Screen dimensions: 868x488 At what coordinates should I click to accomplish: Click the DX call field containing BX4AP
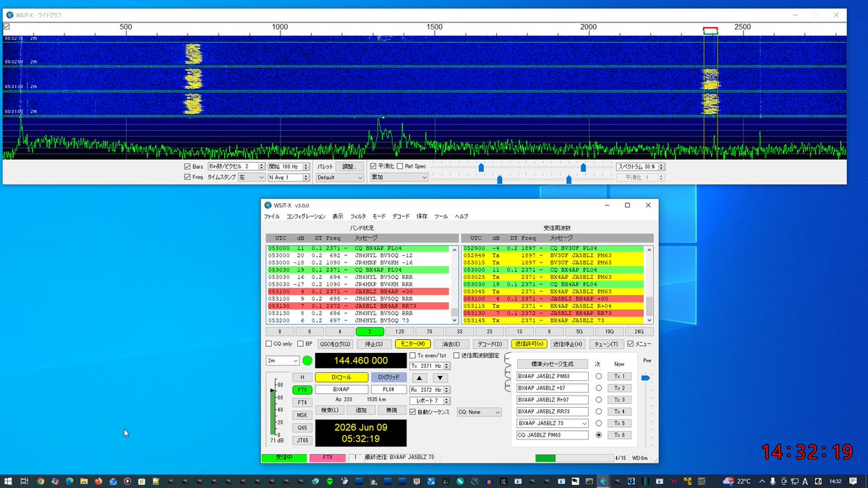[341, 389]
